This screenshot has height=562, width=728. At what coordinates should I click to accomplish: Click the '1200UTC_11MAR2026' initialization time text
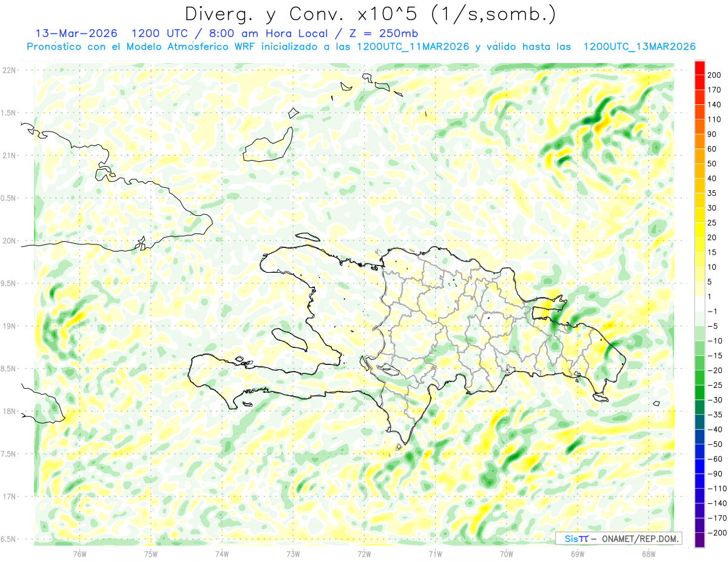[413, 47]
